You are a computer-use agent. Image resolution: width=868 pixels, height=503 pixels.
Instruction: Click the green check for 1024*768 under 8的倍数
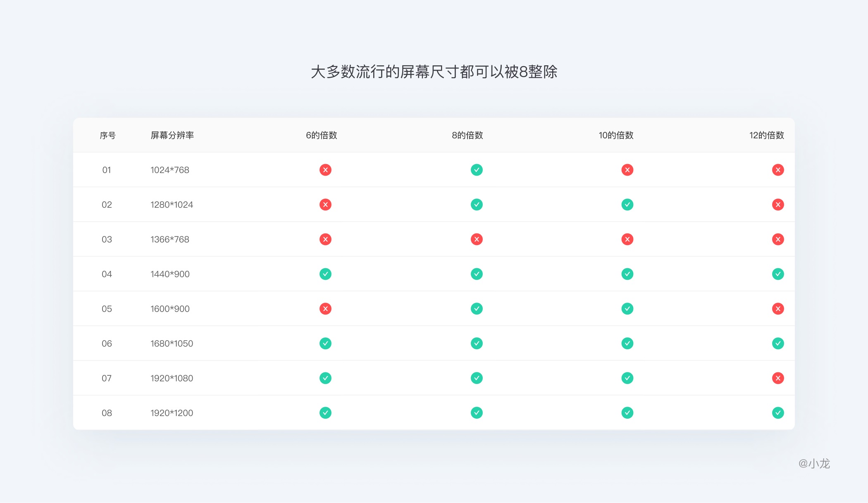tap(477, 170)
